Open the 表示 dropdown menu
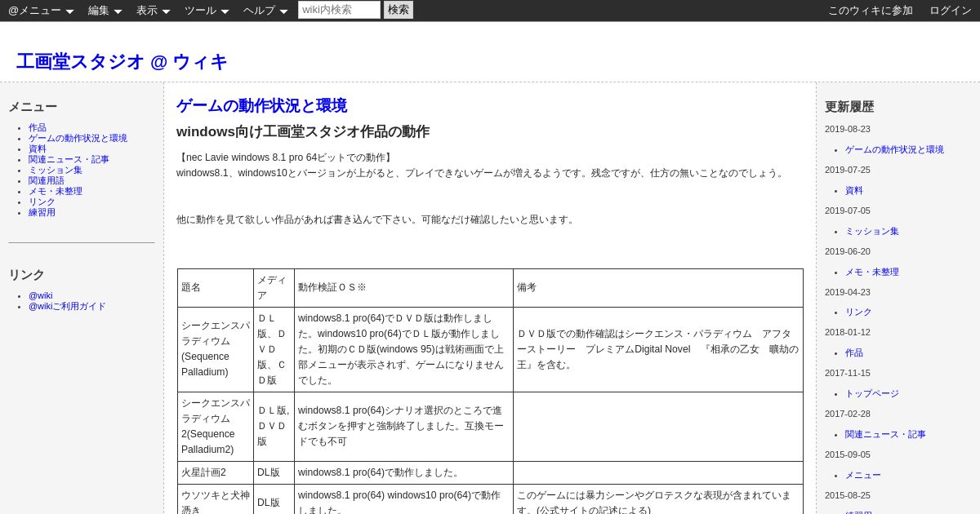This screenshot has width=980, height=514. pyautogui.click(x=153, y=11)
